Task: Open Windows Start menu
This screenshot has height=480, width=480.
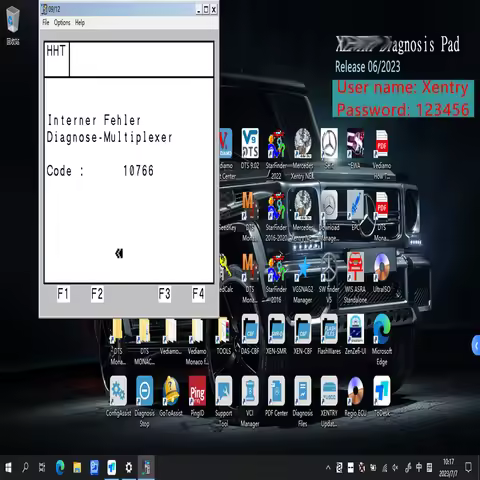Action: point(8,468)
